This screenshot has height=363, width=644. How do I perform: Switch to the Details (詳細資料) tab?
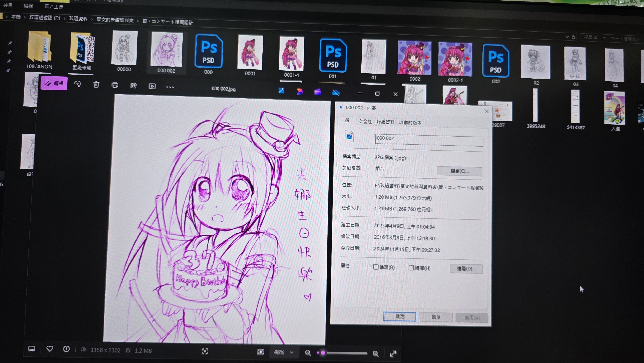(x=385, y=122)
